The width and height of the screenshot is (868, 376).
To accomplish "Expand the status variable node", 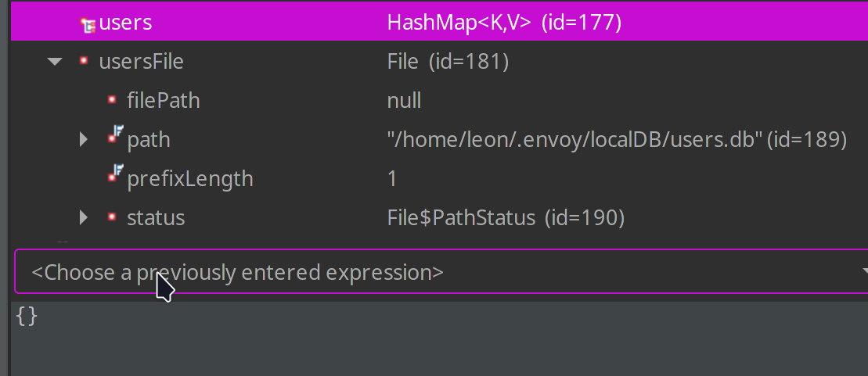I will point(84,217).
